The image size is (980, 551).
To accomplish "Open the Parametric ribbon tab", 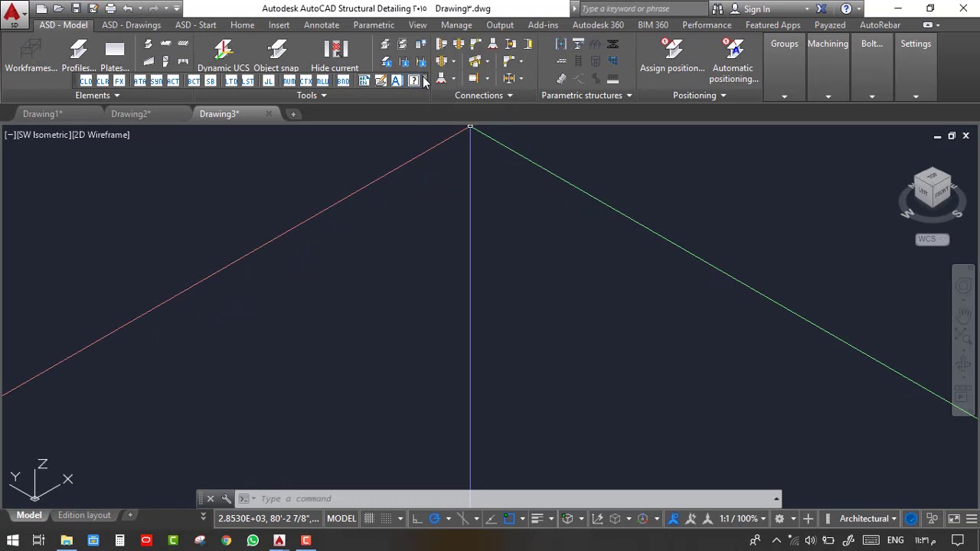I will [374, 25].
